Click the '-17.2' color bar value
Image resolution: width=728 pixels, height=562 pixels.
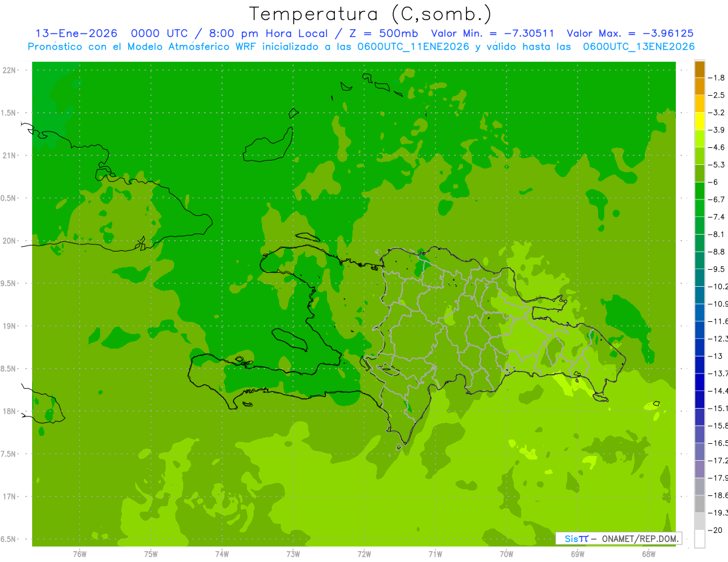(718, 460)
